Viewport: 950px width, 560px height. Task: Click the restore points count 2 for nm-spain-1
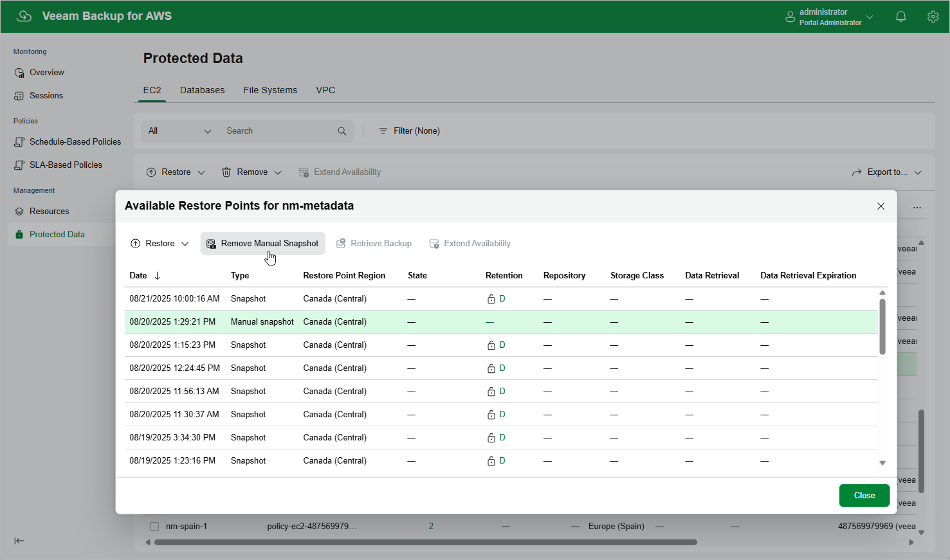point(431,527)
